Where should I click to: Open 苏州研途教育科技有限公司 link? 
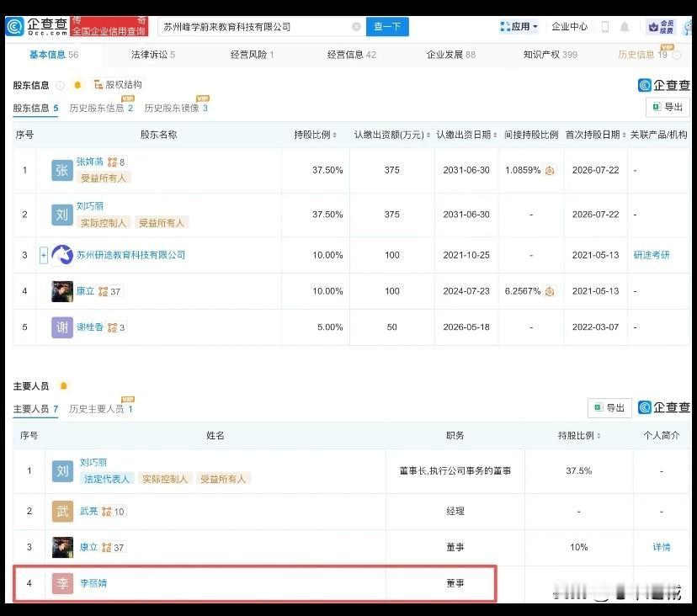click(130, 255)
